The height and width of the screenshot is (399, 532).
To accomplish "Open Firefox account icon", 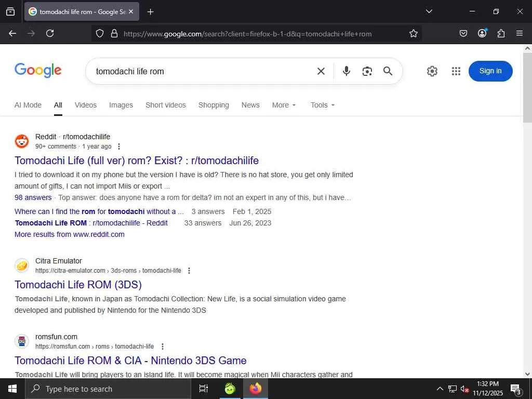I will pos(482,33).
